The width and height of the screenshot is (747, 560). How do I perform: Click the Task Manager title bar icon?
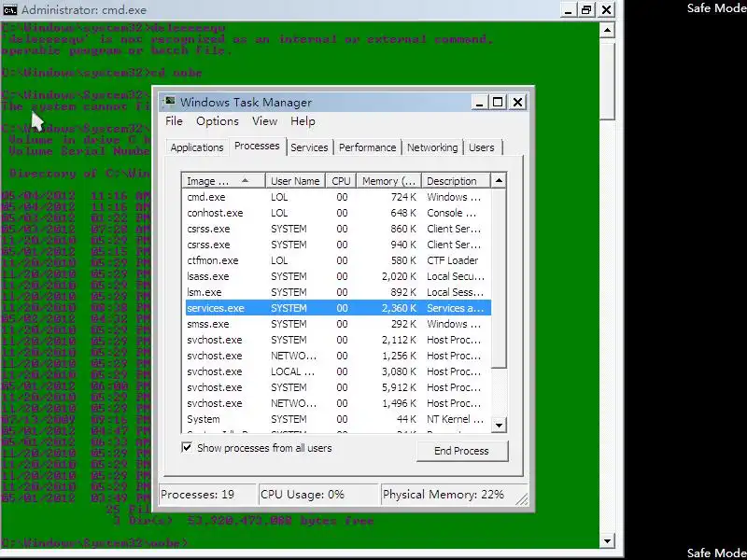[169, 102]
